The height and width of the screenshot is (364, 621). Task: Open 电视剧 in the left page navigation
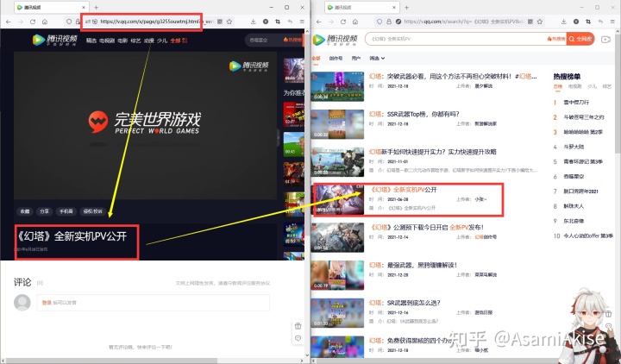point(107,41)
